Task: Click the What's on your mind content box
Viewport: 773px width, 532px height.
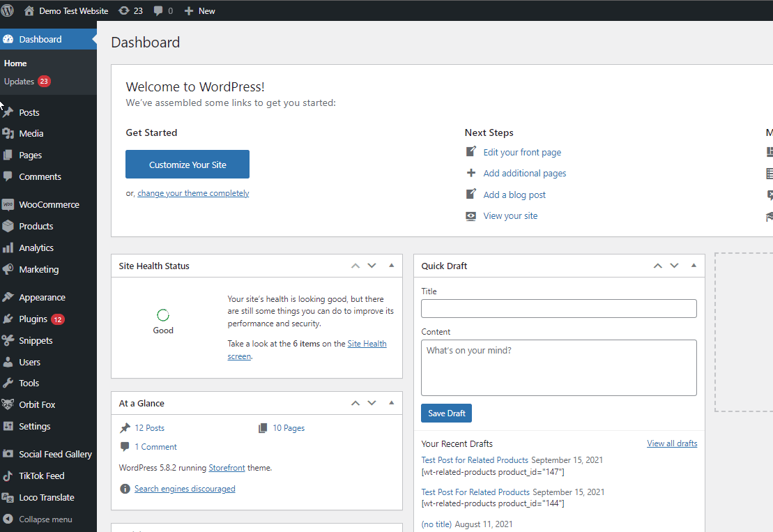Action: (x=558, y=368)
